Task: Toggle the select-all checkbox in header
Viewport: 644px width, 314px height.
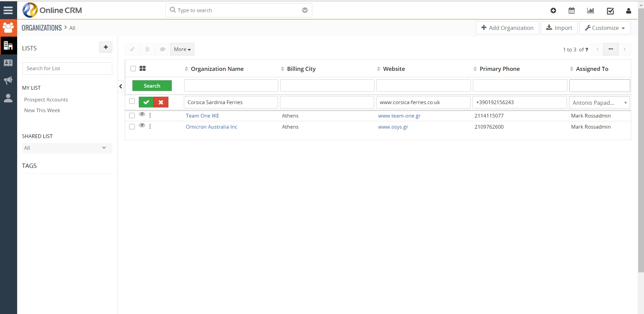Action: (133, 69)
